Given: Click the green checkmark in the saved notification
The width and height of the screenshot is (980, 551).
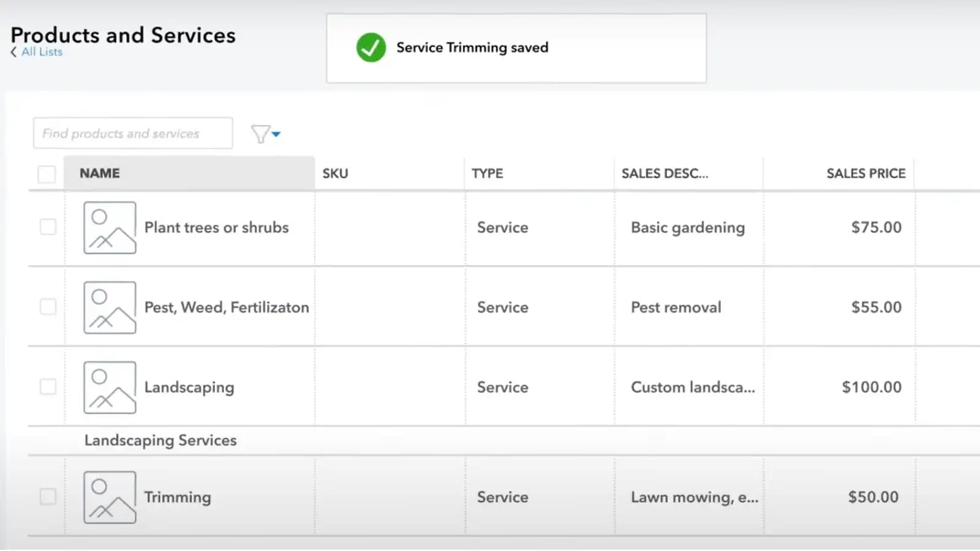Looking at the screenshot, I should pos(371,48).
